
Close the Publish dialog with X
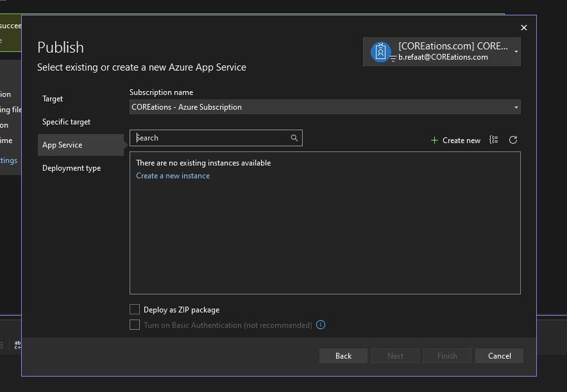(x=523, y=28)
